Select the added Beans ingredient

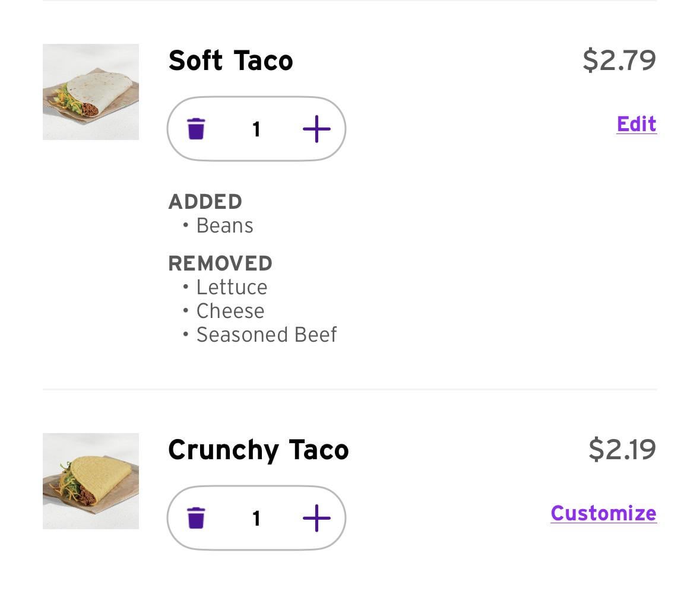point(224,226)
